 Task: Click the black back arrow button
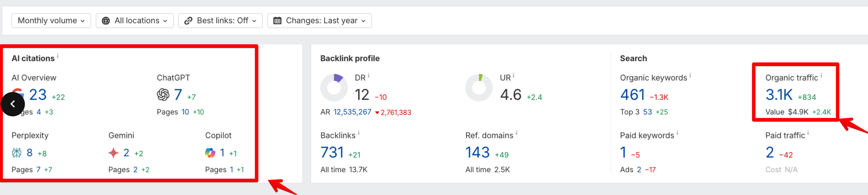13,104
